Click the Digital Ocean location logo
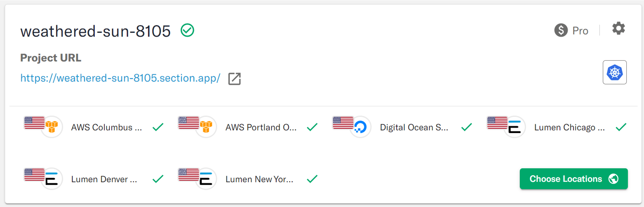This screenshot has height=207, width=644. click(x=360, y=127)
